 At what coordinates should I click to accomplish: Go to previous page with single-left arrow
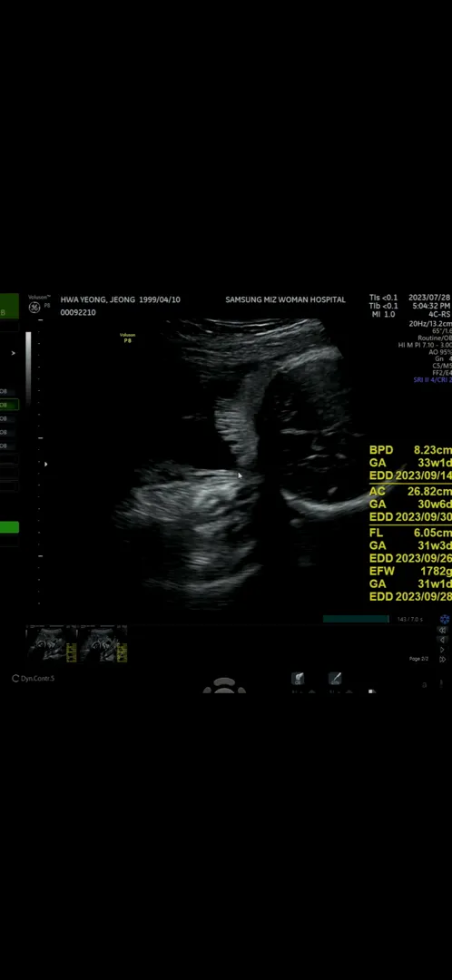point(443,640)
